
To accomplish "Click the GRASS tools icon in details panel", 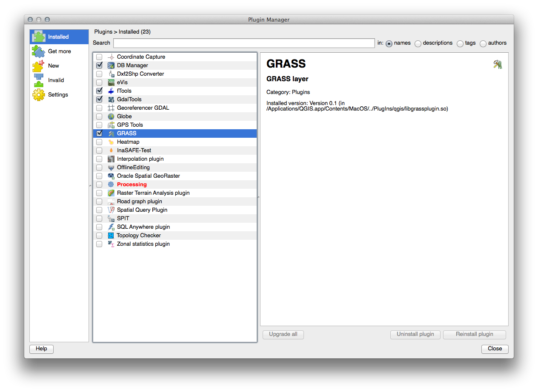I will point(498,64).
